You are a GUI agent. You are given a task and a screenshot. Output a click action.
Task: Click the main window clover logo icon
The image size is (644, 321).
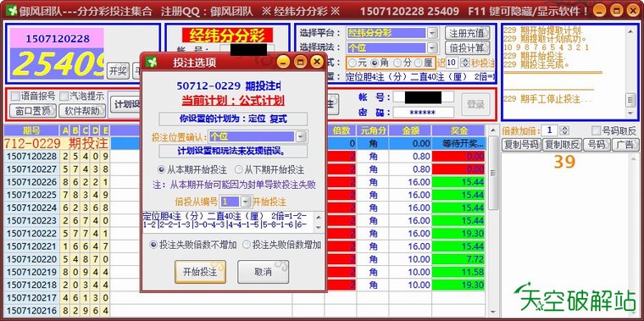12,11
